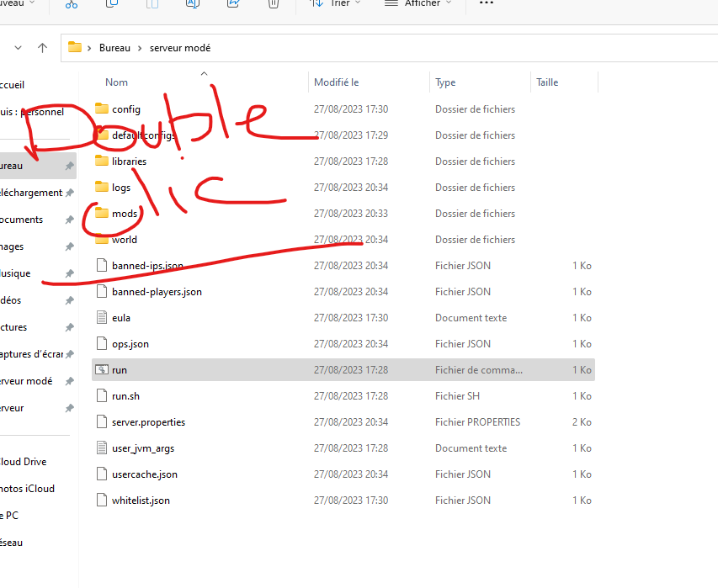Select the logs folder icon
Image resolution: width=718 pixels, height=588 pixels.
point(102,187)
